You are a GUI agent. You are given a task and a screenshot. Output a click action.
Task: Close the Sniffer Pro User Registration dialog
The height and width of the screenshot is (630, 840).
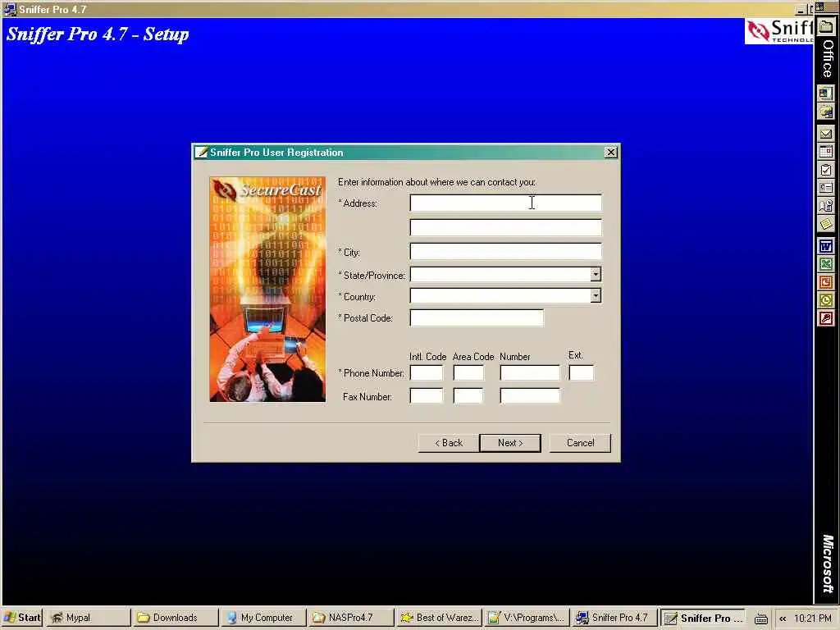tap(610, 153)
